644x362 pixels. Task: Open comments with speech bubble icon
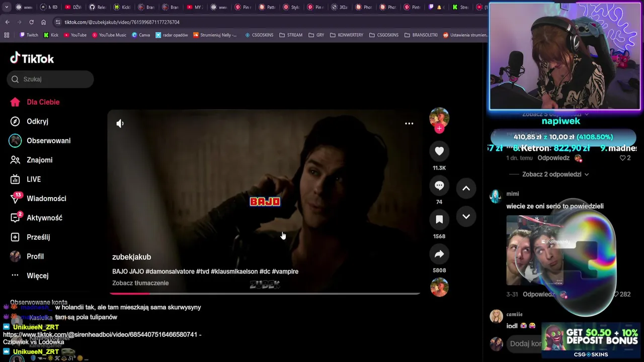point(439,186)
